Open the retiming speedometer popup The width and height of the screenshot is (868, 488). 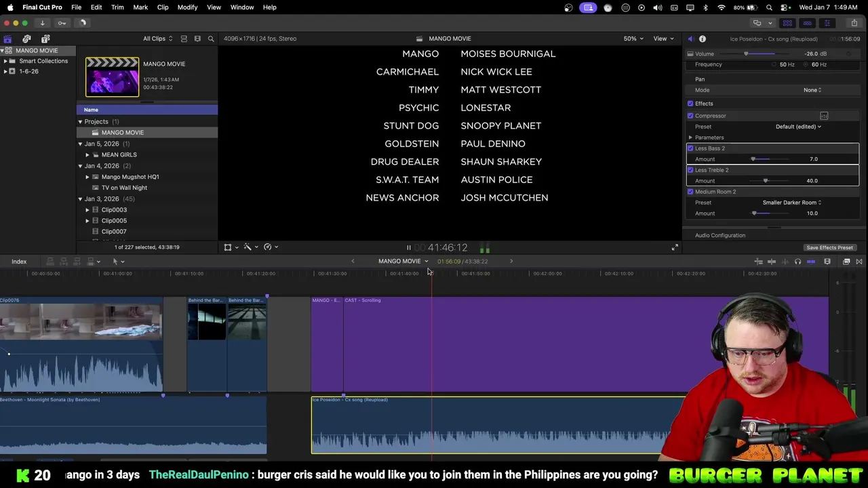pyautogui.click(x=271, y=247)
